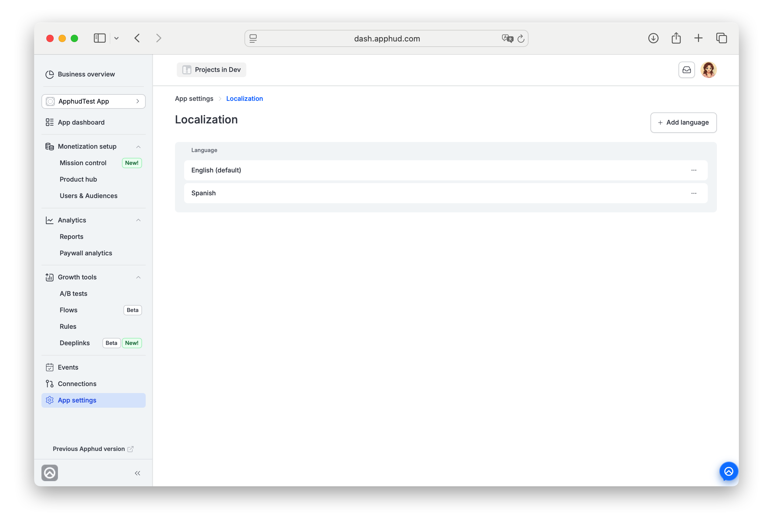This screenshot has height=532, width=773.
Task: Go back in Safari
Action: (x=137, y=38)
